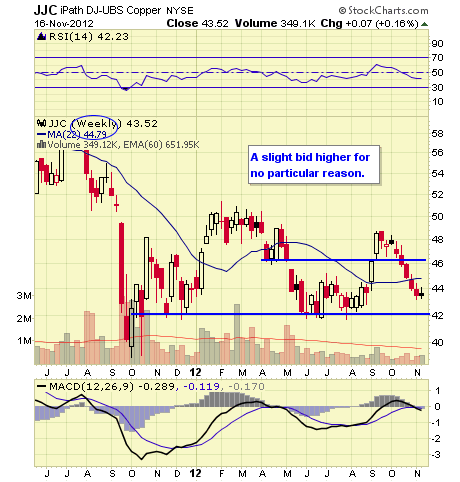Image resolution: width=460 pixels, height=482 pixels.
Task: Click the 1M volume axis label
Action: tap(24, 341)
